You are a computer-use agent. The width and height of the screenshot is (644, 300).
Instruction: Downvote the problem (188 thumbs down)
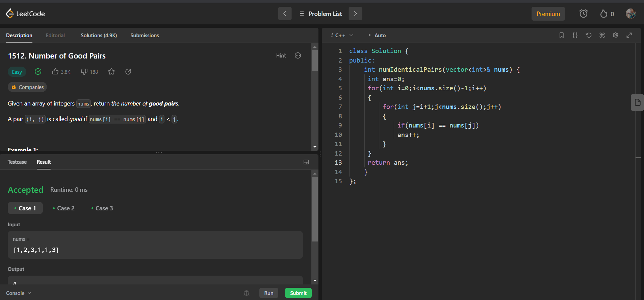pyautogui.click(x=89, y=72)
